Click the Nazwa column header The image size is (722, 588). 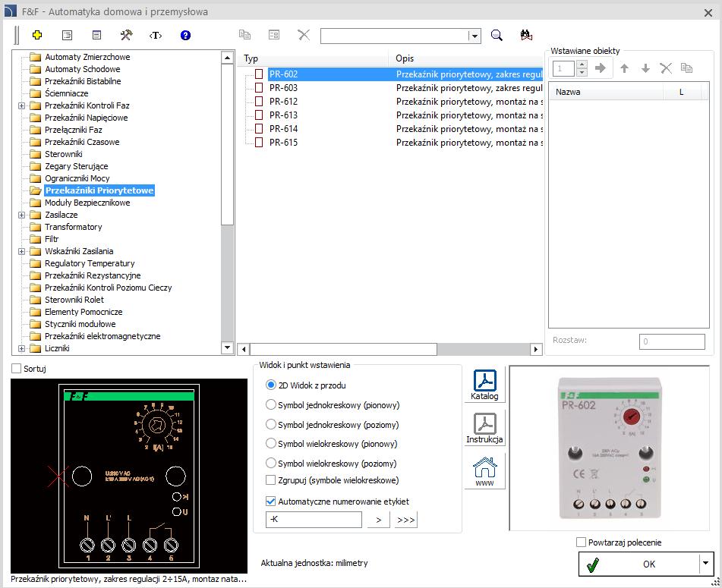[606, 92]
